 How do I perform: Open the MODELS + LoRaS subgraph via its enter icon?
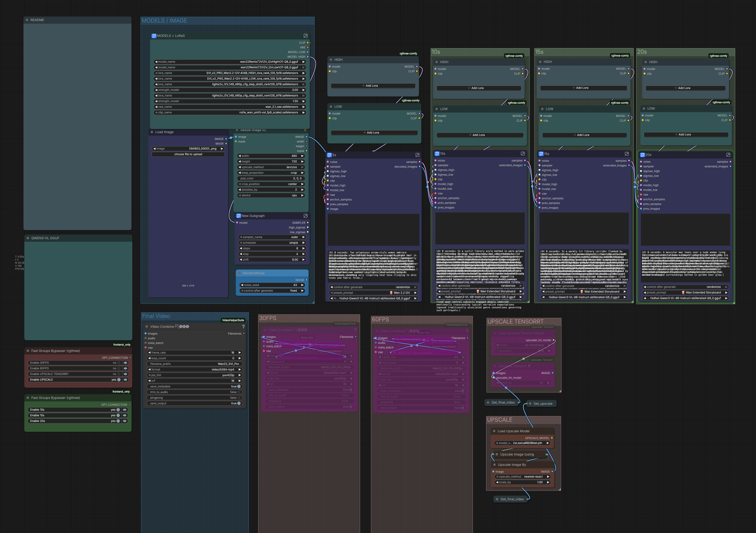click(x=305, y=35)
